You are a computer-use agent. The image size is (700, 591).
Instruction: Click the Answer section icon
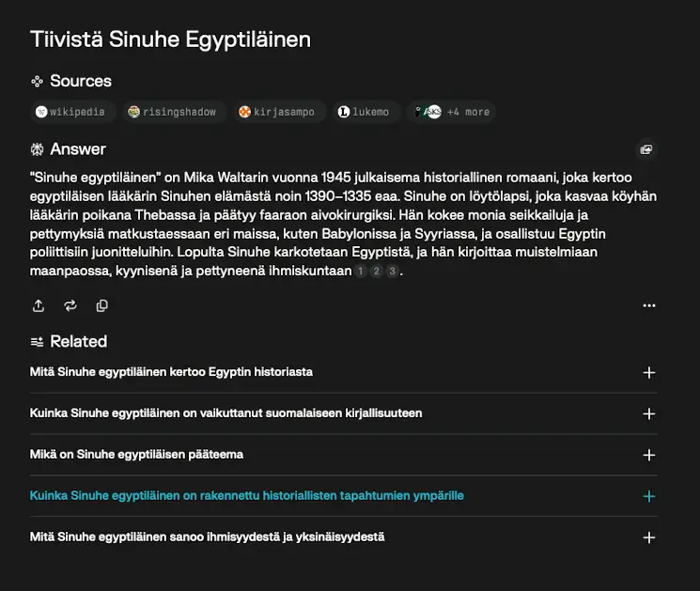(x=37, y=149)
